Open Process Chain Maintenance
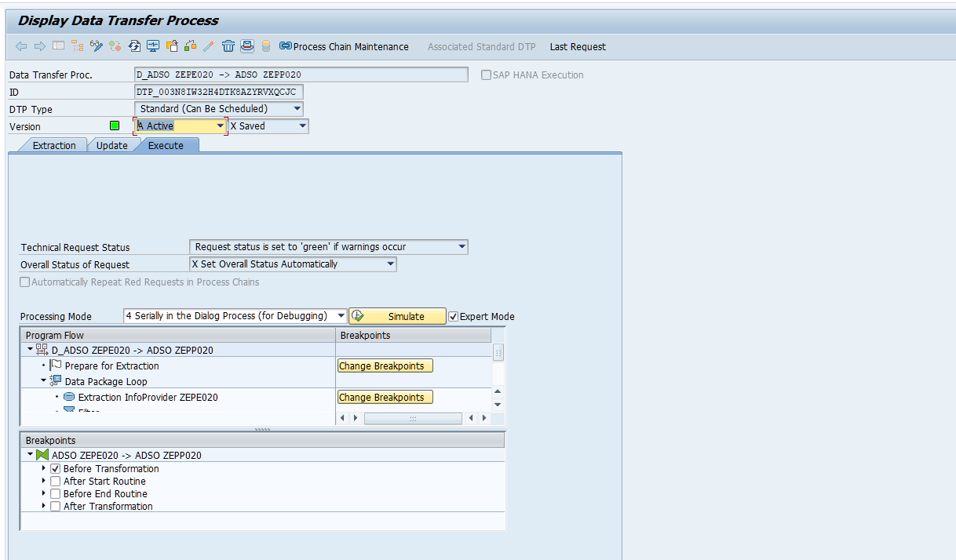Viewport: 956px width, 560px height. click(344, 46)
